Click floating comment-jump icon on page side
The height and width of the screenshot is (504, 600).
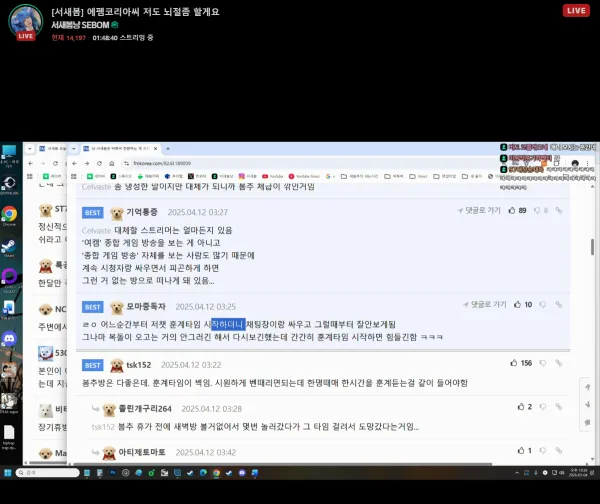[x=587, y=422]
